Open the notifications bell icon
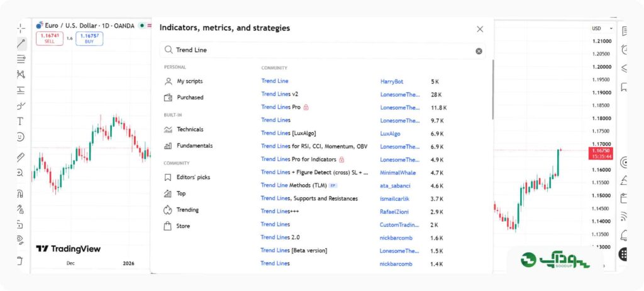644x291 pixels. pyautogui.click(x=625, y=235)
